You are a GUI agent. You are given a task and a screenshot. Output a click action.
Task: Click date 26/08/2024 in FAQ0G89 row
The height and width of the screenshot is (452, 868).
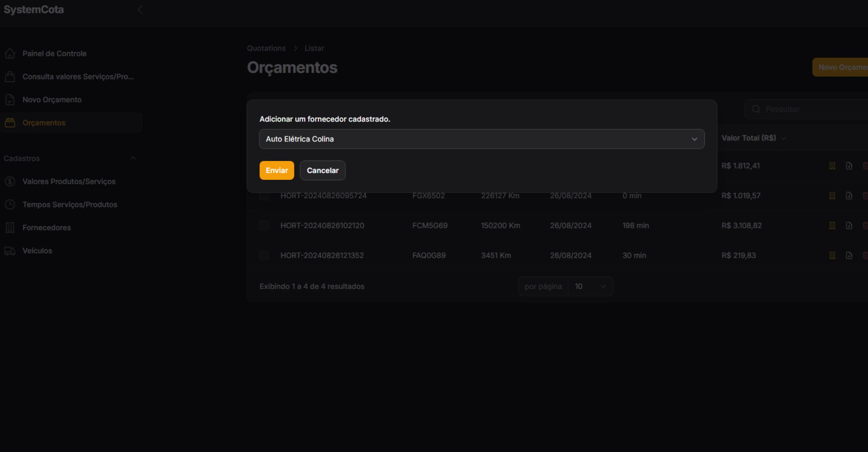pyautogui.click(x=571, y=255)
